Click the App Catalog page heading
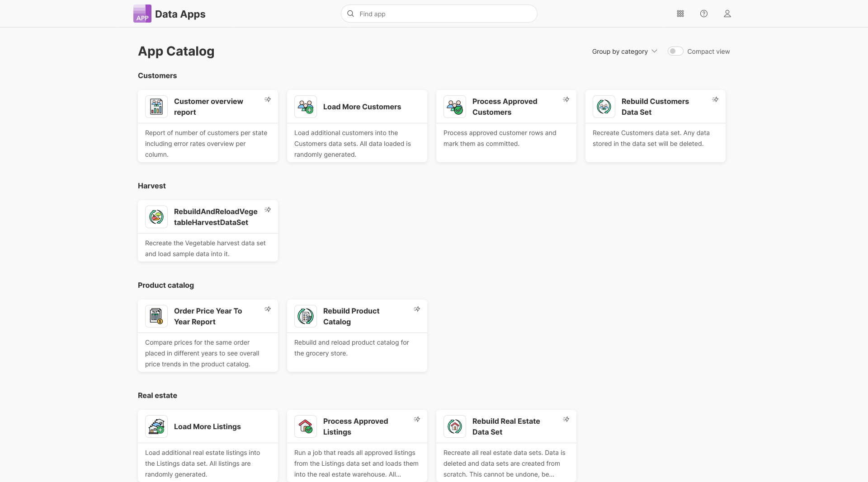The width and height of the screenshot is (868, 482). pyautogui.click(x=176, y=51)
